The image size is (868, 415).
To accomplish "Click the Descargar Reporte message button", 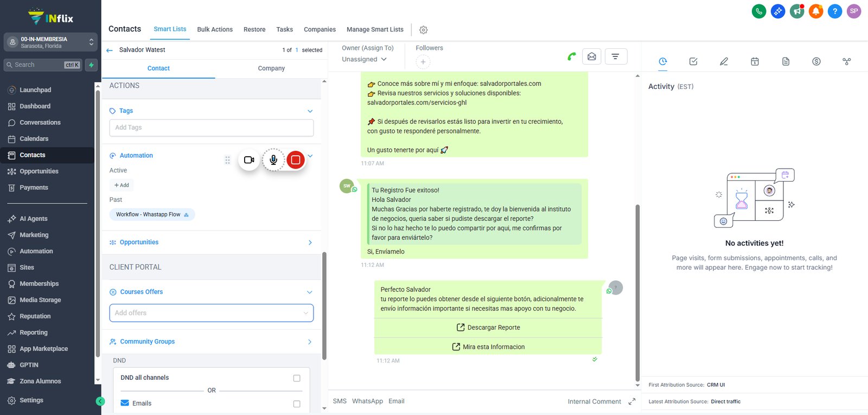I will point(488,328).
